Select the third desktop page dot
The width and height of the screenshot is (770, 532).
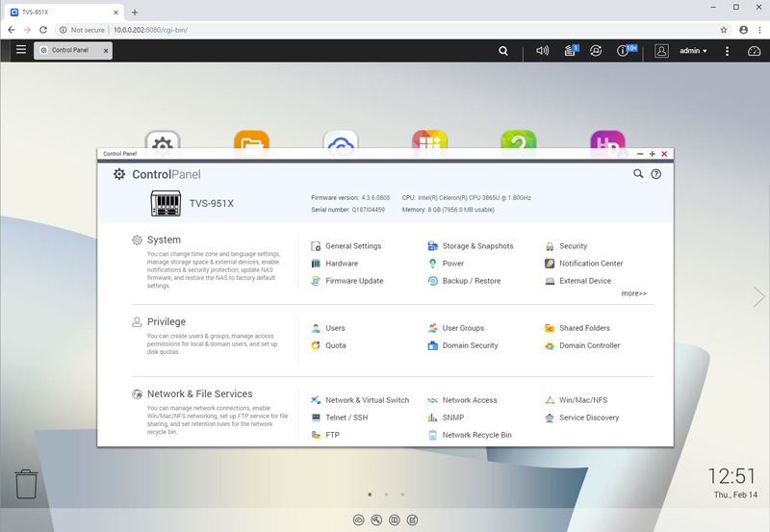(x=402, y=494)
